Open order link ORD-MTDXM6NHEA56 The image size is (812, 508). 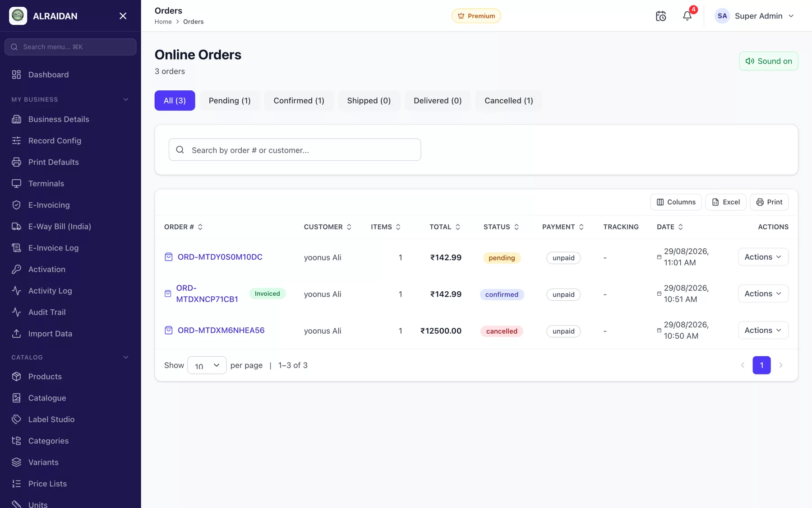[221, 330]
